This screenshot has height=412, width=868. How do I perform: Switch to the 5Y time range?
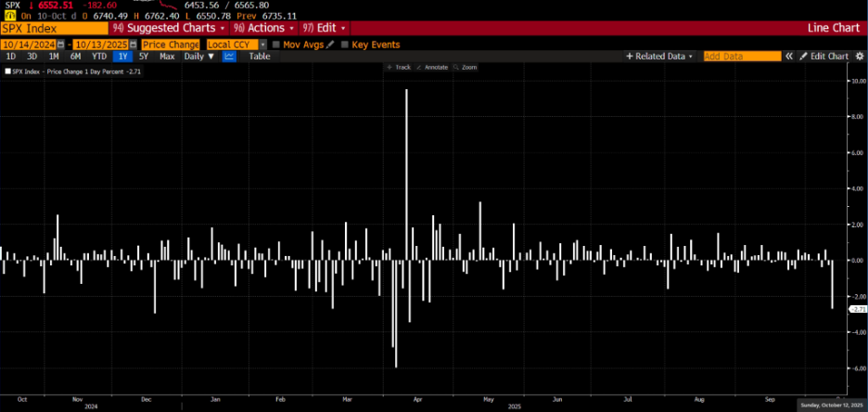tap(144, 57)
